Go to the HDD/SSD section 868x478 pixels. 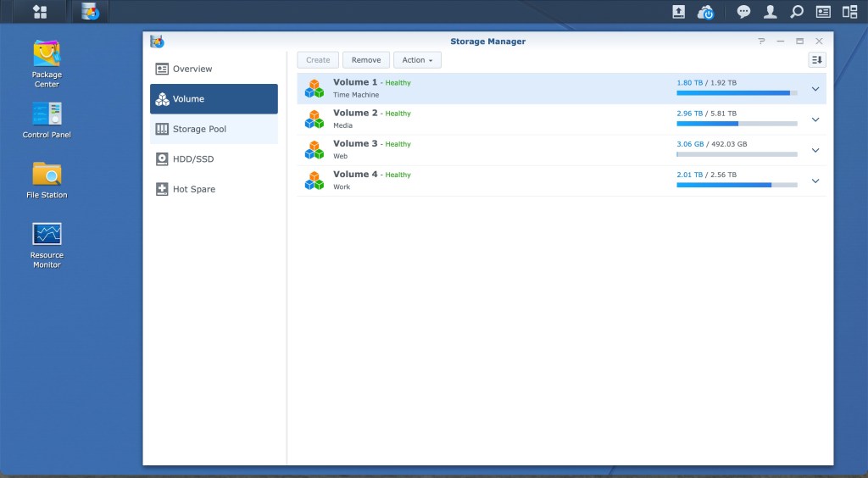(214, 159)
